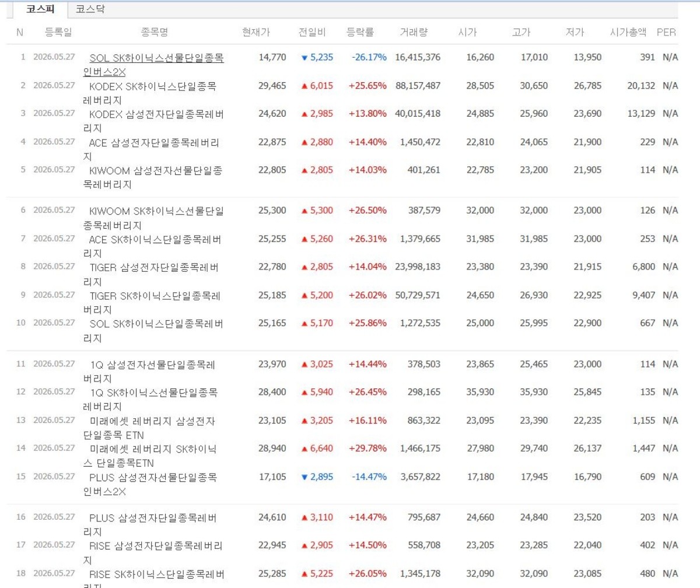The height and width of the screenshot is (588, 700).
Task: Click the 등락률 column header
Action: [x=360, y=33]
